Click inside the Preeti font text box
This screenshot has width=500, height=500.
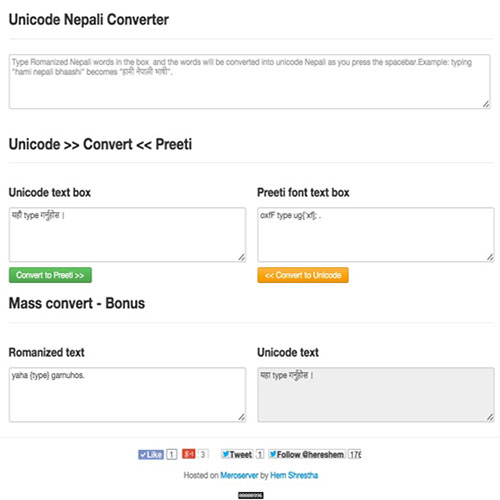[x=376, y=235]
